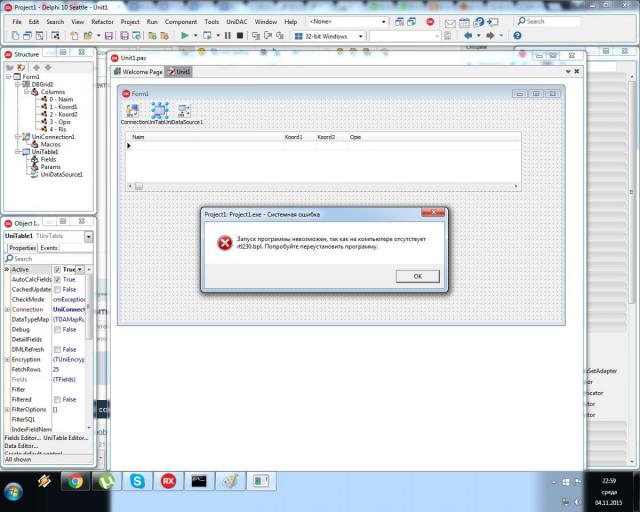
Task: Click the Save file diskette icon
Action: pos(109,36)
